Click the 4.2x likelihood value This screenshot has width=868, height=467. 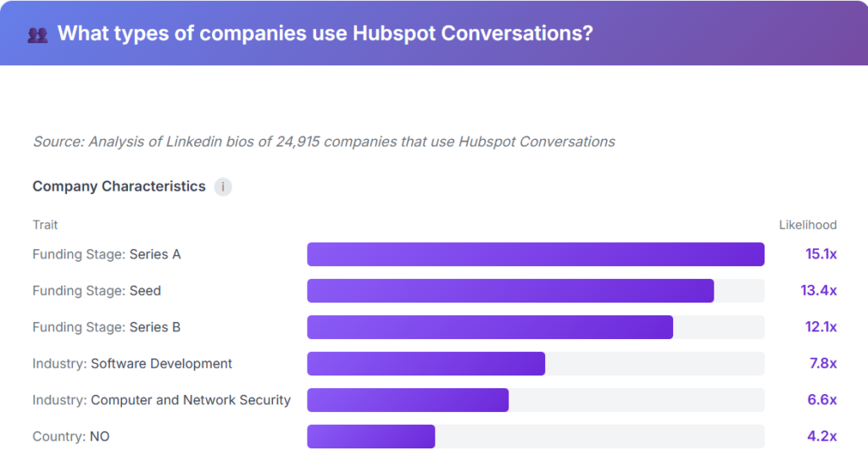click(821, 436)
